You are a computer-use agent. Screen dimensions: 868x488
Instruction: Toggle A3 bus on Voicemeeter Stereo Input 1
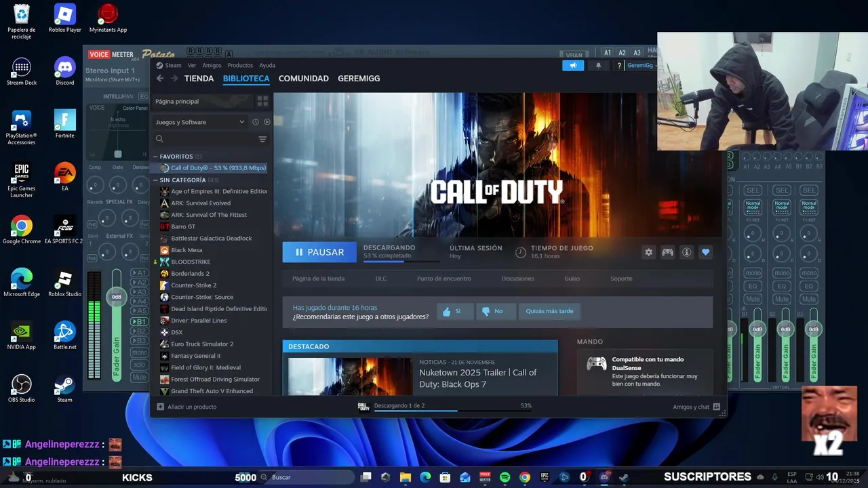point(139,292)
